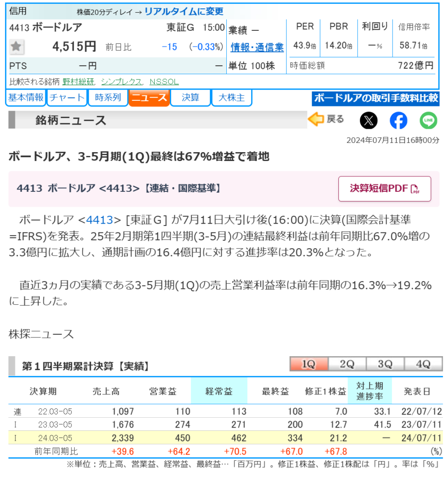This screenshot has width=448, height=478.
Task: Open 情報・通信業 sector link
Action: 257,47
